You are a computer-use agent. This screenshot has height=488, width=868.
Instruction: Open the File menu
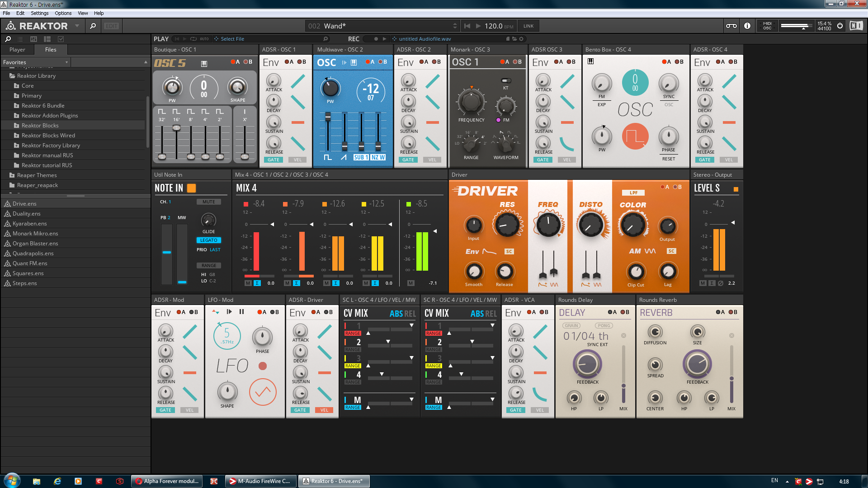pos(6,13)
